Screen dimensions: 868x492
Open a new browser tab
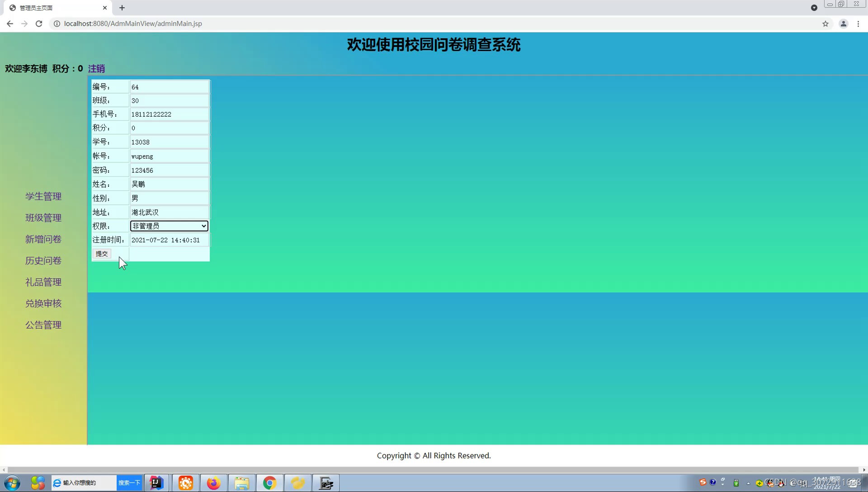pos(122,8)
